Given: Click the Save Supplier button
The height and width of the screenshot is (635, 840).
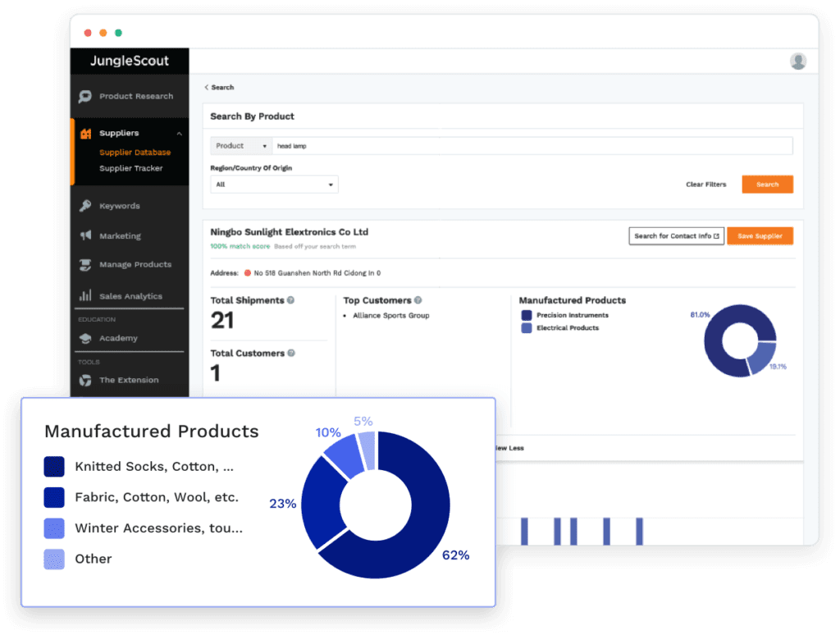Looking at the screenshot, I should (x=760, y=236).
